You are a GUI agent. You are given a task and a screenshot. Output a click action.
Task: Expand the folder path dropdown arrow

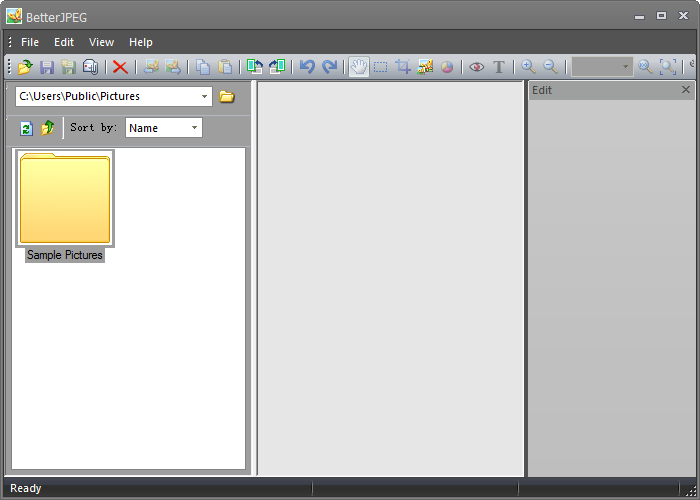(204, 96)
